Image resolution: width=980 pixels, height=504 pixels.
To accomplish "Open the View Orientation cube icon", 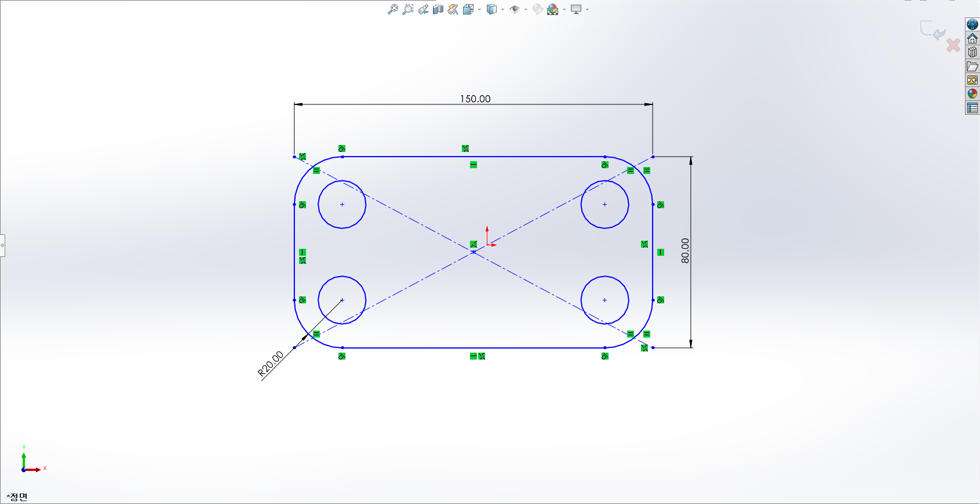I will tap(468, 9).
